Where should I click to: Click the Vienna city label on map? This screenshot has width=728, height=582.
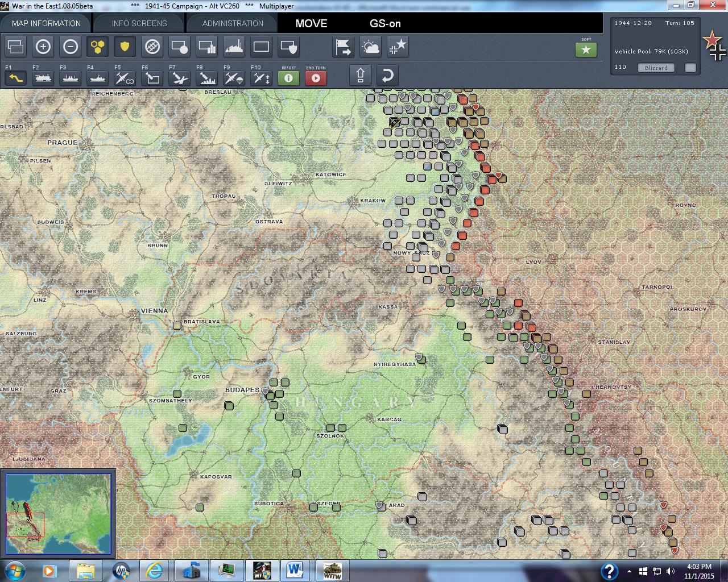pos(154,311)
